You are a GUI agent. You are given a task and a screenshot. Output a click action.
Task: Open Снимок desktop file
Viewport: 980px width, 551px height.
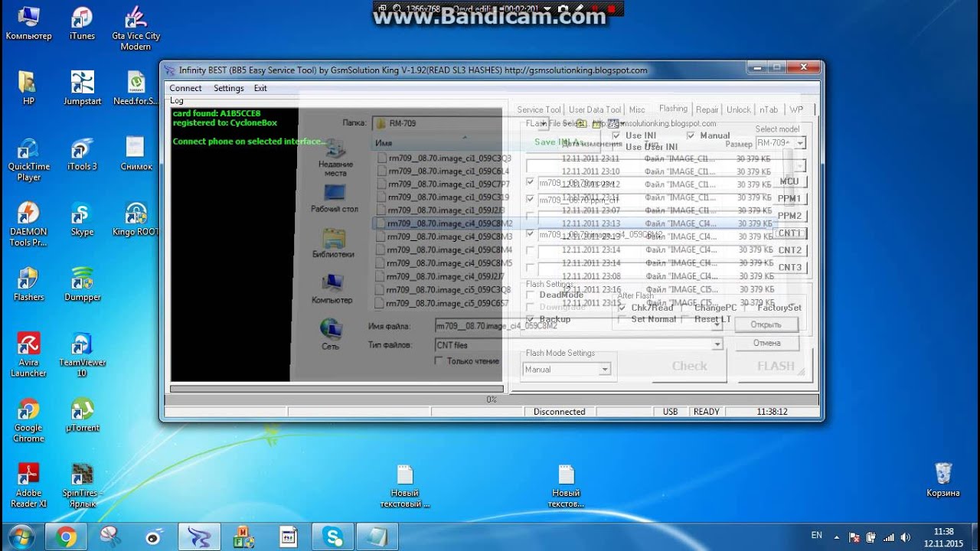pyautogui.click(x=136, y=153)
